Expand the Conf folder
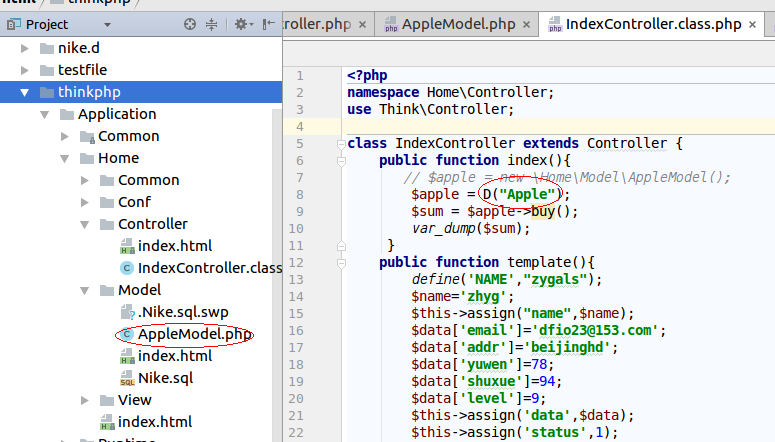775x442 pixels. (85, 202)
